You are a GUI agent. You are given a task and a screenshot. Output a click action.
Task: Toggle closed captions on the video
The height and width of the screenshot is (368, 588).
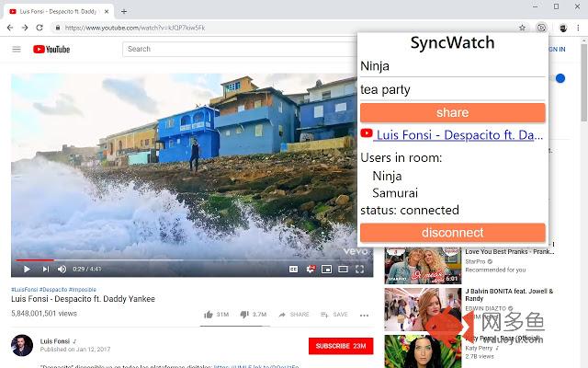pyautogui.click(x=294, y=269)
